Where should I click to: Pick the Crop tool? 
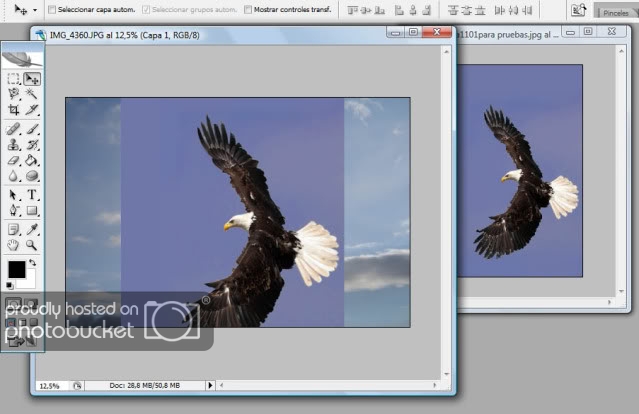[14, 110]
